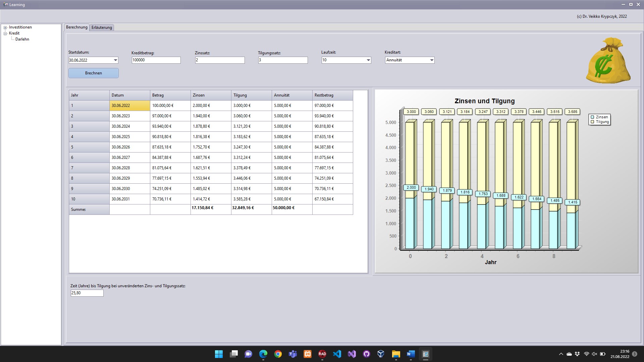
Task: Select the Berechnung tab
Action: [76, 27]
